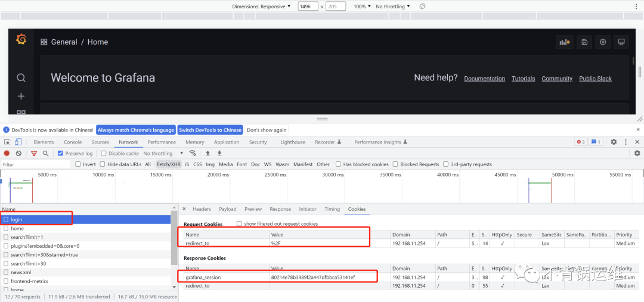Open the Timing tab
The height and width of the screenshot is (302, 644).
332,209
